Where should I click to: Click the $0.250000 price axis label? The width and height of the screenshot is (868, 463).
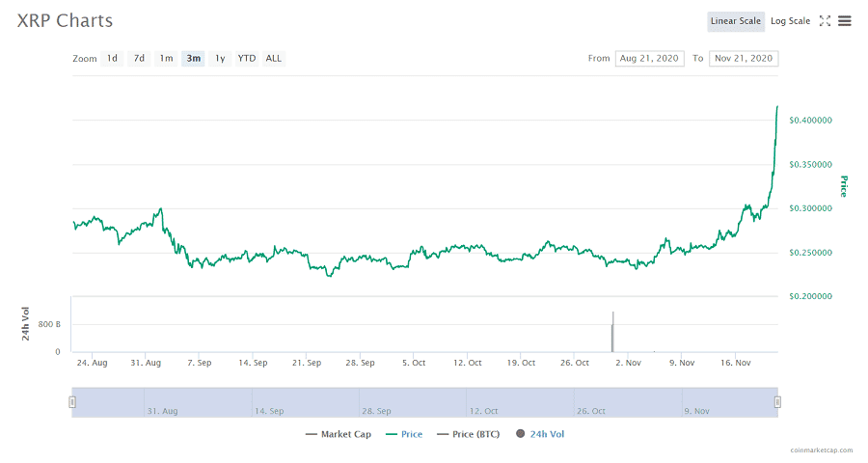(810, 253)
